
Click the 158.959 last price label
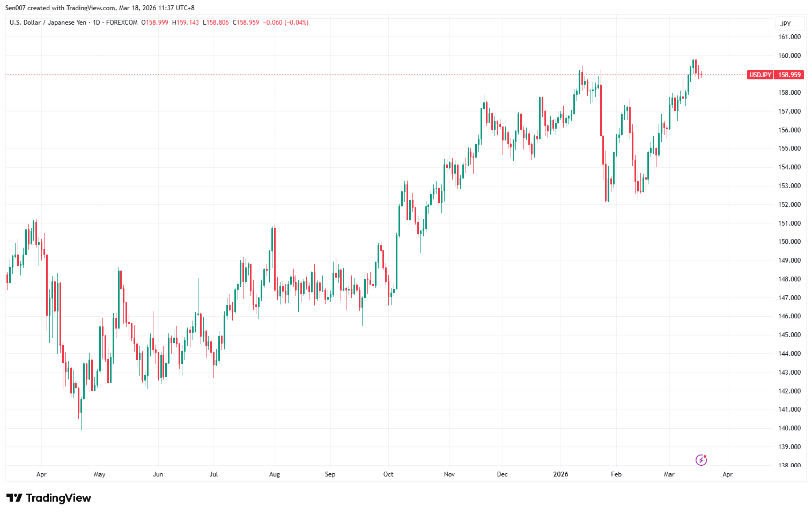click(x=789, y=75)
